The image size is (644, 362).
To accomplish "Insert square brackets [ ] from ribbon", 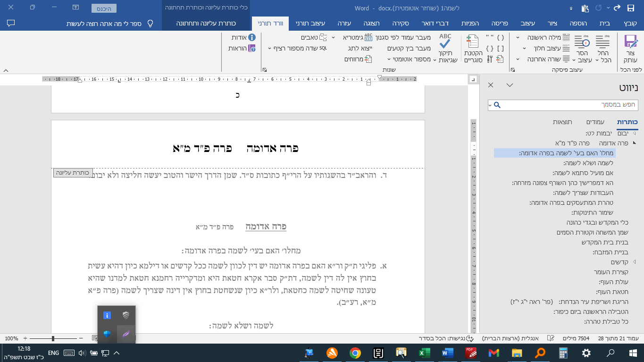I will pyautogui.click(x=501, y=48).
